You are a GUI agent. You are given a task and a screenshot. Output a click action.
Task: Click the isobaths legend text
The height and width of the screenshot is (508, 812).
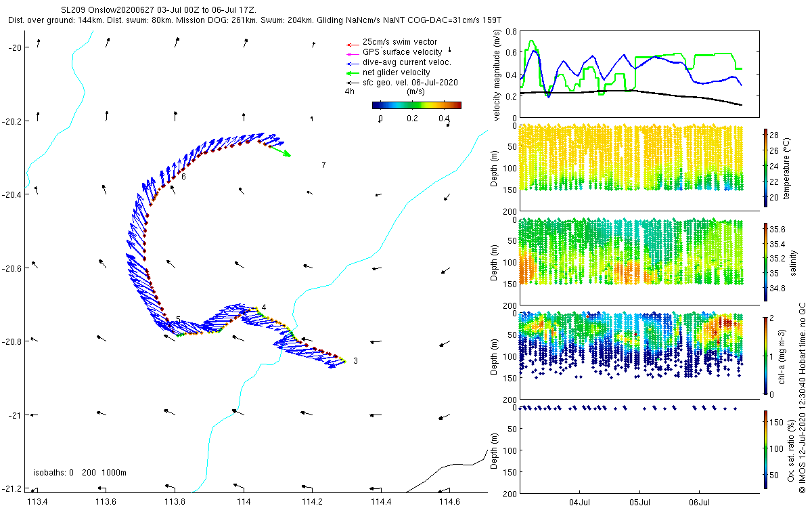coord(79,472)
